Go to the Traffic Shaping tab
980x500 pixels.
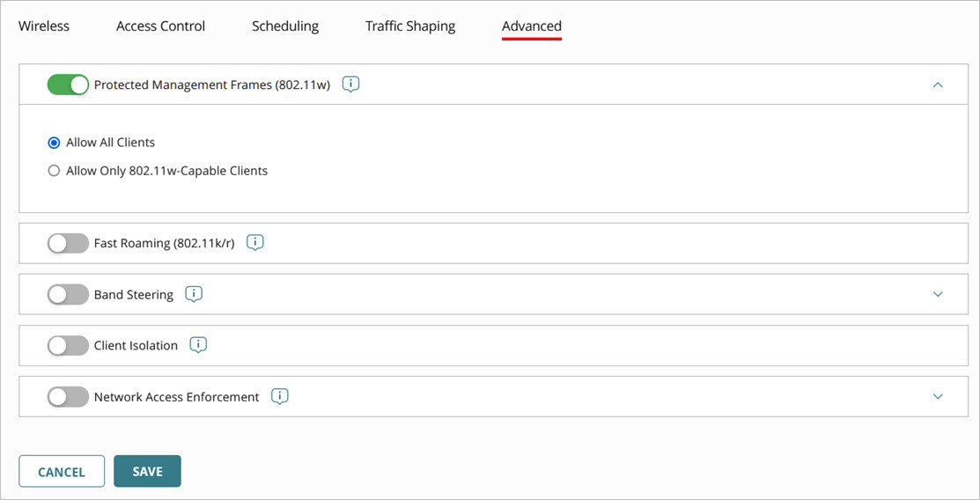coord(410,26)
